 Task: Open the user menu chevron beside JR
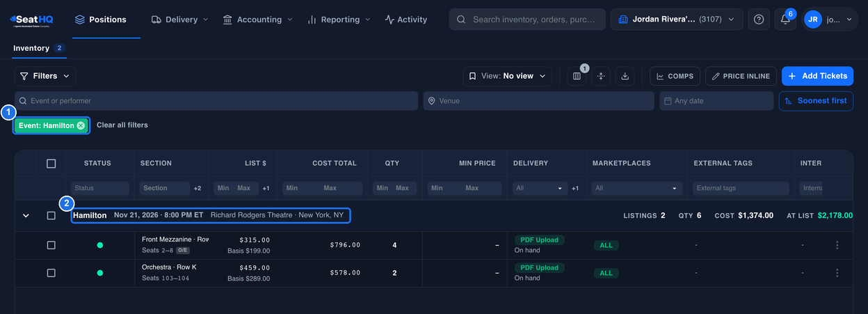[x=849, y=19]
